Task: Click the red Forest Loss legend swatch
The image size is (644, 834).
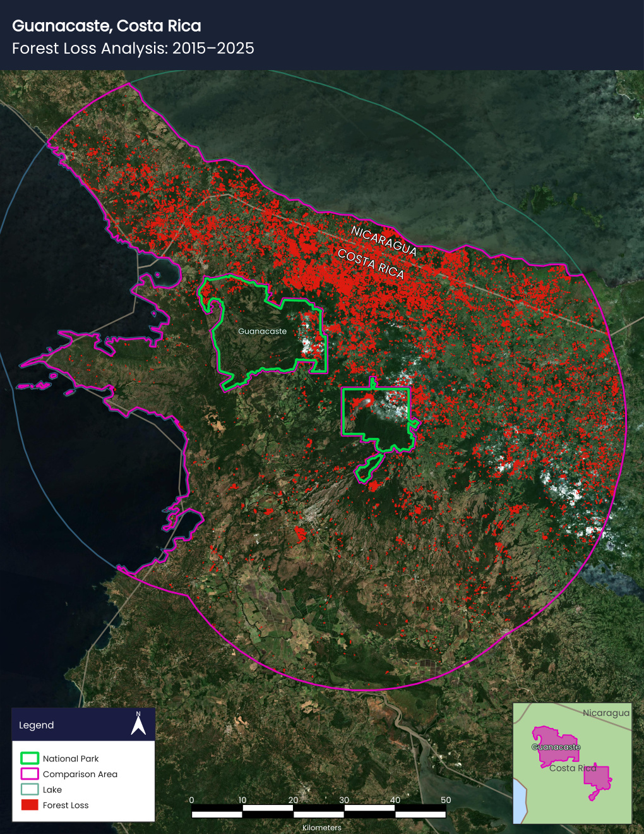Action: [30, 805]
